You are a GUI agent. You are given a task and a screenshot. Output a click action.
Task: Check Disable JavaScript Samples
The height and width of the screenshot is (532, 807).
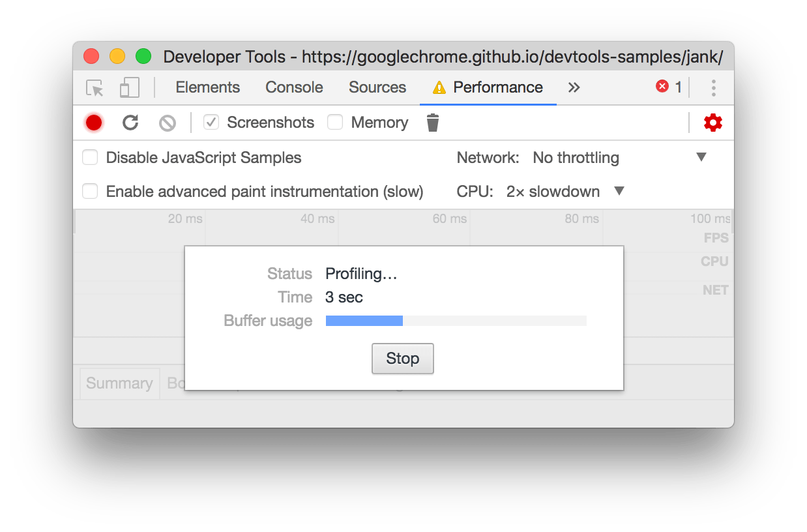pyautogui.click(x=90, y=157)
